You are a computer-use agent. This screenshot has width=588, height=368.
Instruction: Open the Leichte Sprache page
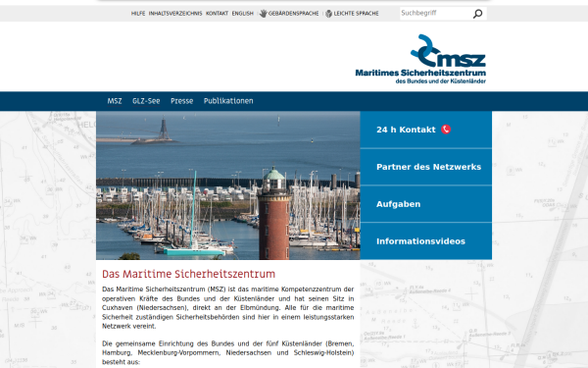pos(357,14)
